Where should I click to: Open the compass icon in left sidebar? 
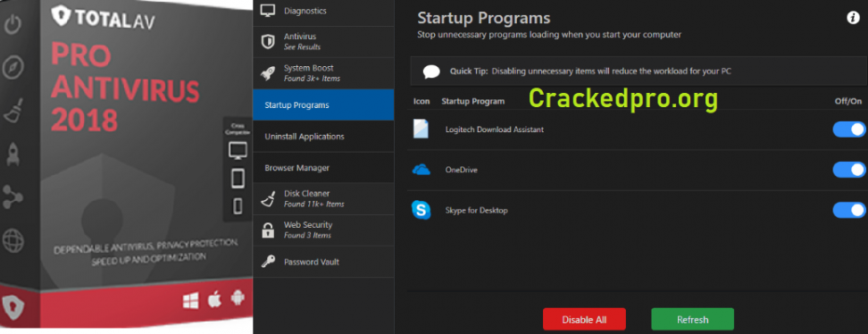[13, 68]
